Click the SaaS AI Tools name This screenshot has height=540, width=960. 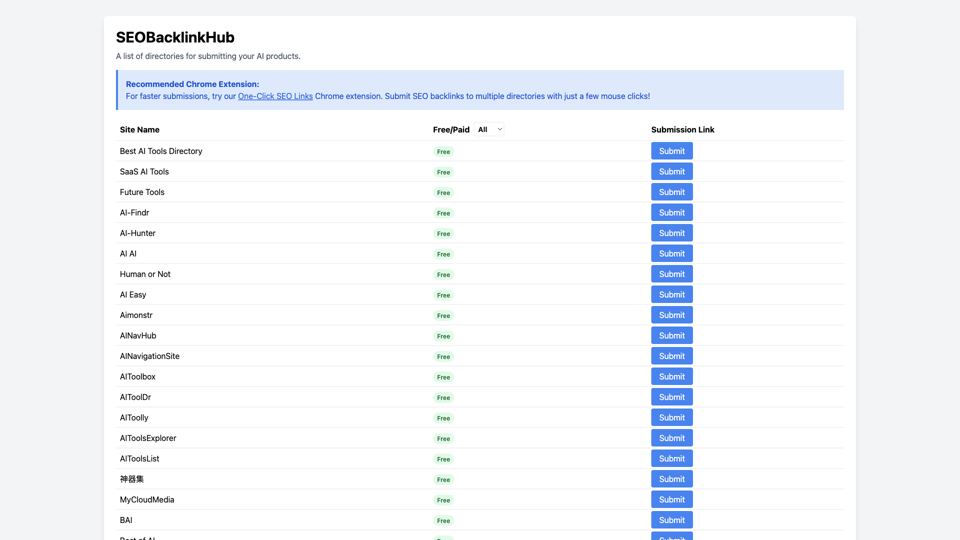144,171
